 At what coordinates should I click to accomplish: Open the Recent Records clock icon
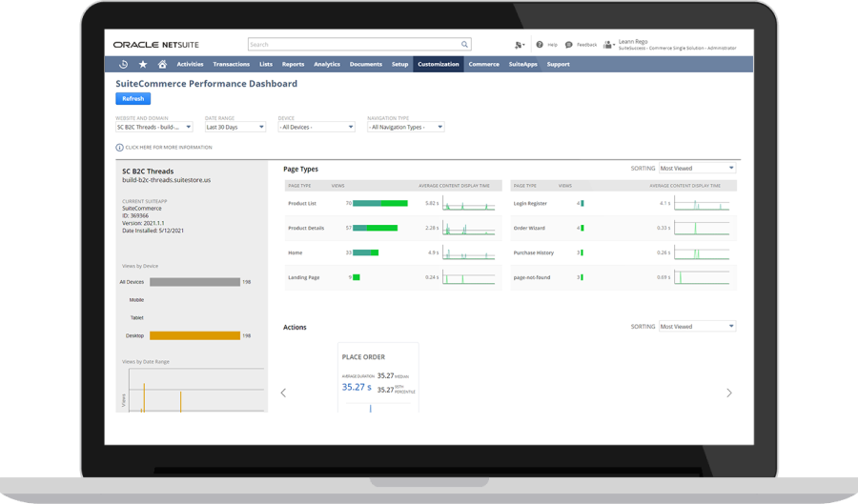[x=123, y=65]
